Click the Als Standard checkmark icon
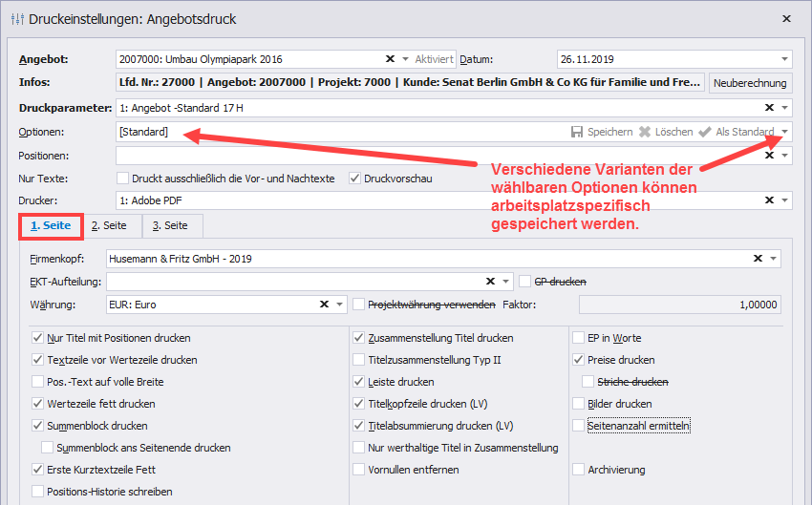This screenshot has height=505, width=812. [705, 132]
